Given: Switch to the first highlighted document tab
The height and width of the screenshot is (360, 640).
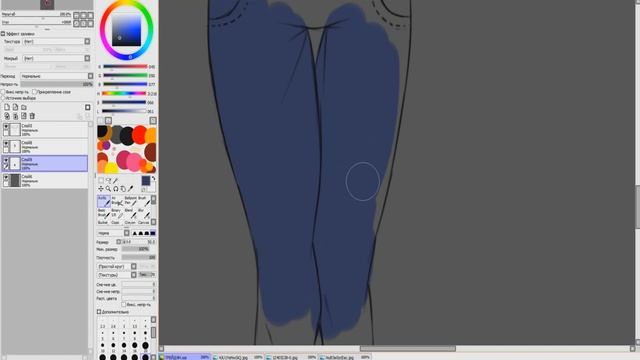Looking at the screenshot, I should point(185,357).
